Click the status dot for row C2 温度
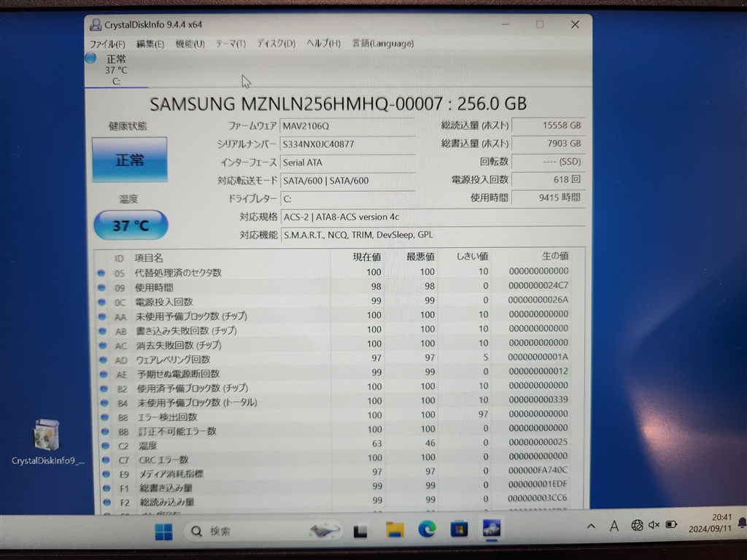The image size is (747, 560). 106,446
